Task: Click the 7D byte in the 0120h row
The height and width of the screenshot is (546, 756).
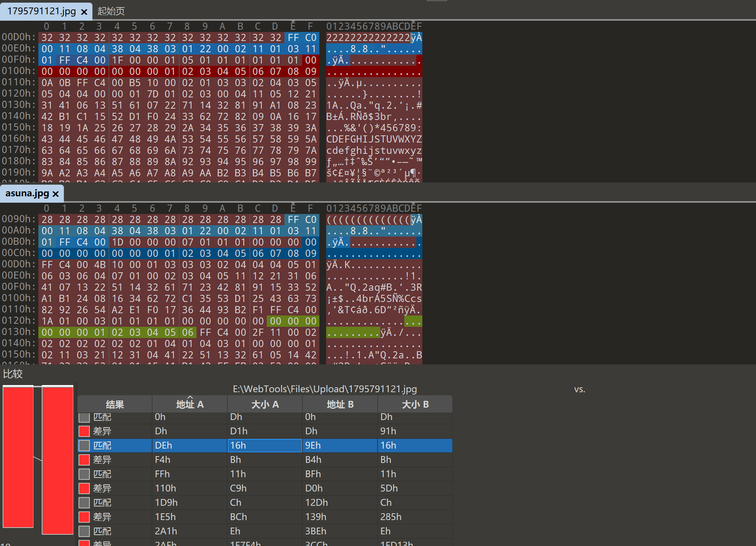Action: (153, 94)
